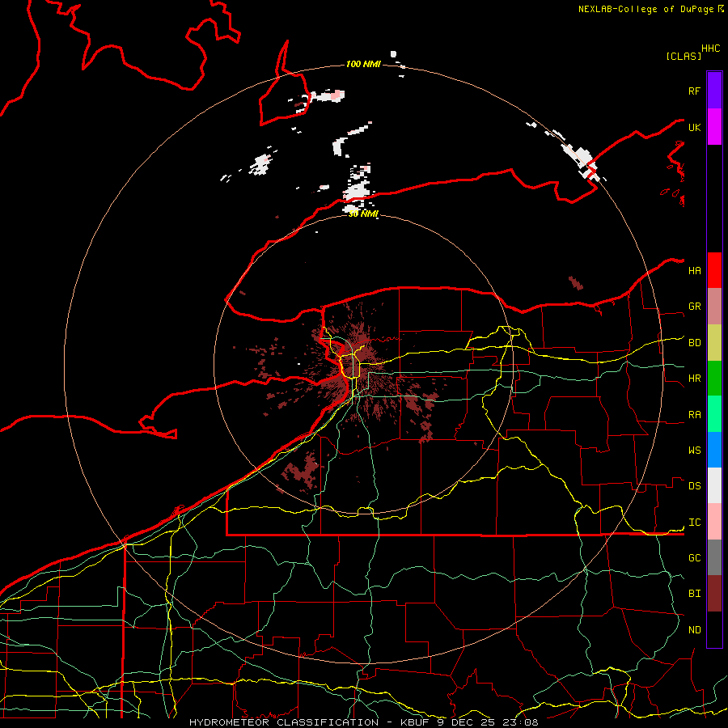Screen dimensions: 728x728
Task: Click the DS white legend swatch
Action: click(x=714, y=485)
